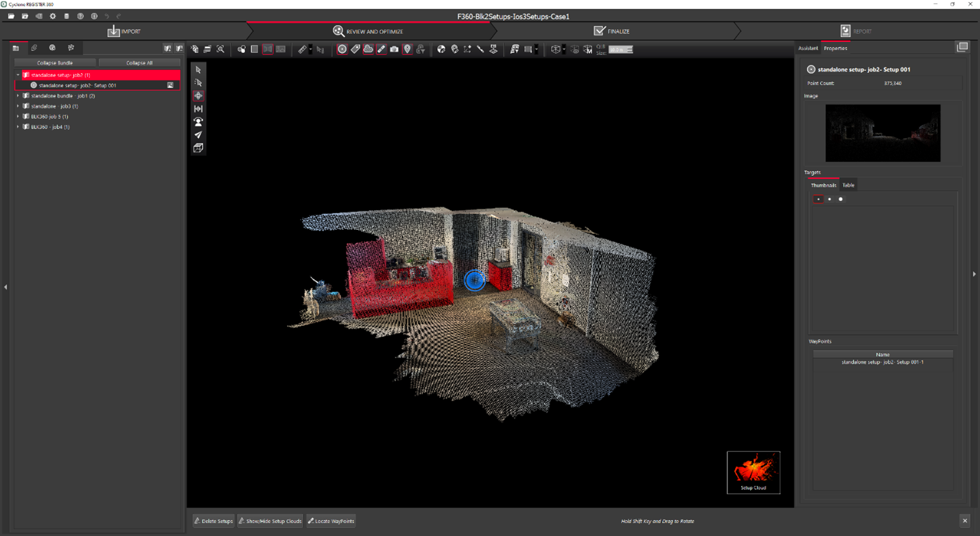Click the Setup Cloud thumbnail in viewport
Image resolution: width=980 pixels, height=536 pixels.
[754, 472]
